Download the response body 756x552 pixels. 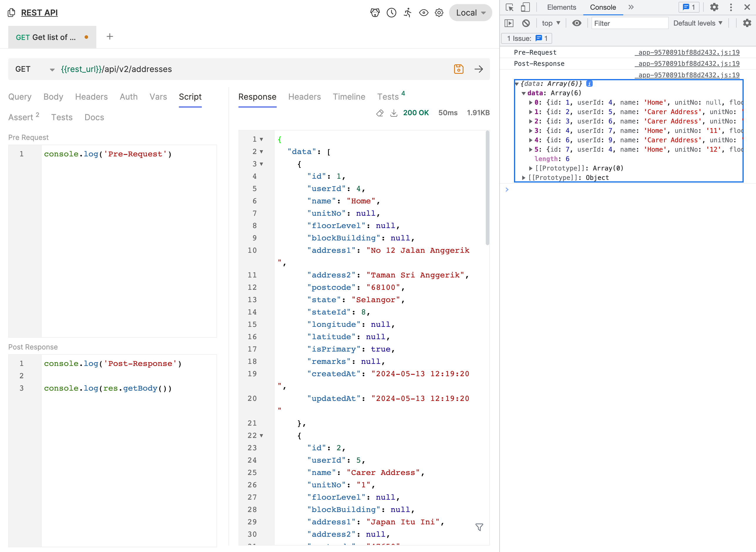[x=394, y=113]
